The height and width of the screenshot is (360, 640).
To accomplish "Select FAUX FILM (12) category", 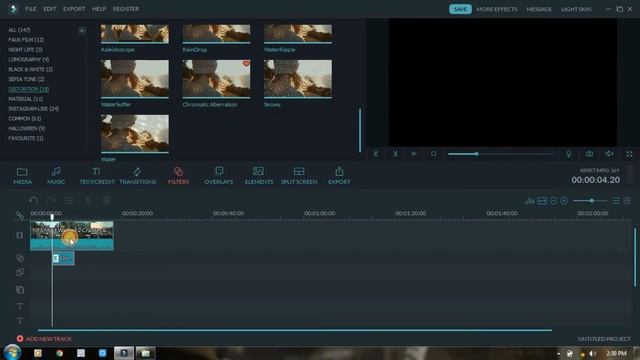I will [26, 40].
